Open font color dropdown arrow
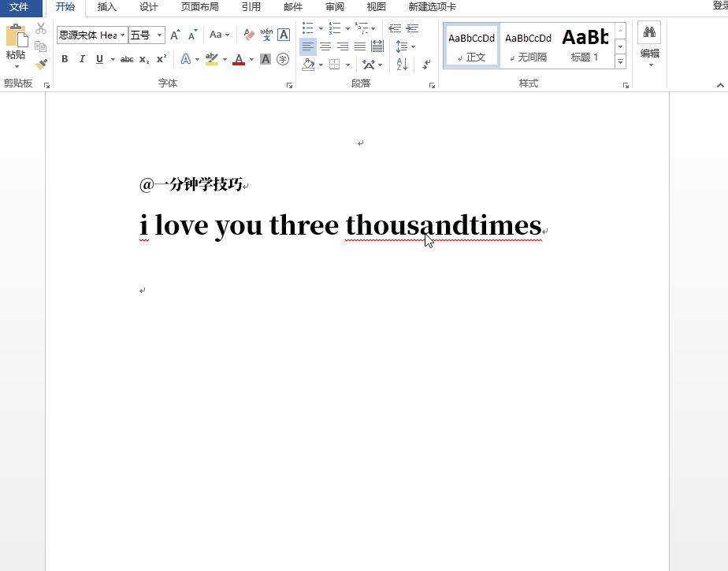The height and width of the screenshot is (571, 728). (x=251, y=59)
